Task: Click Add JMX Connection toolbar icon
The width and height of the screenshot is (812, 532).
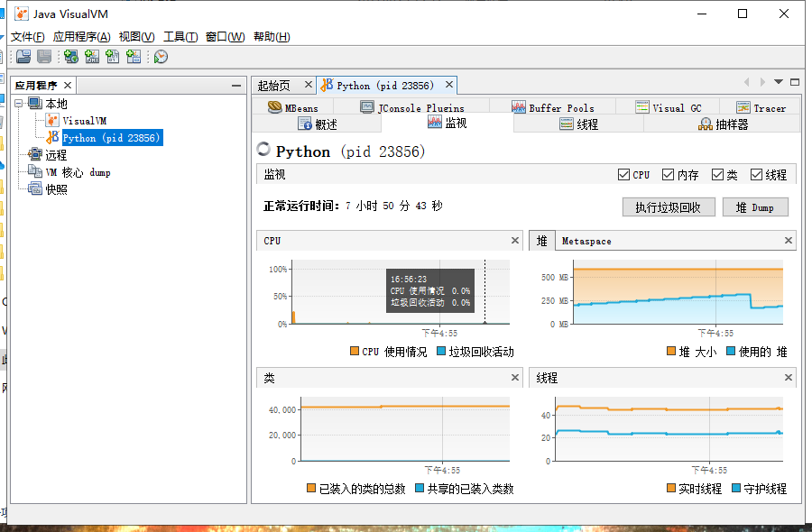Action: 92,57
